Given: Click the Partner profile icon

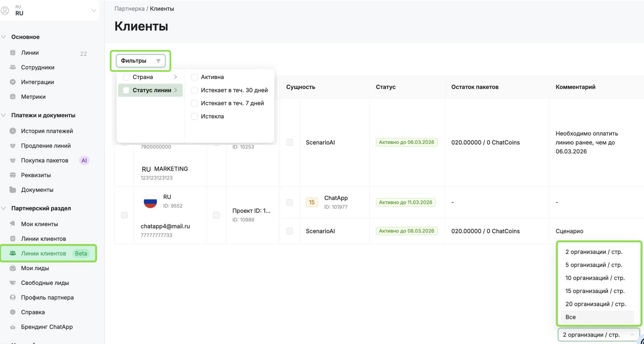Looking at the screenshot, I should tap(13, 297).
